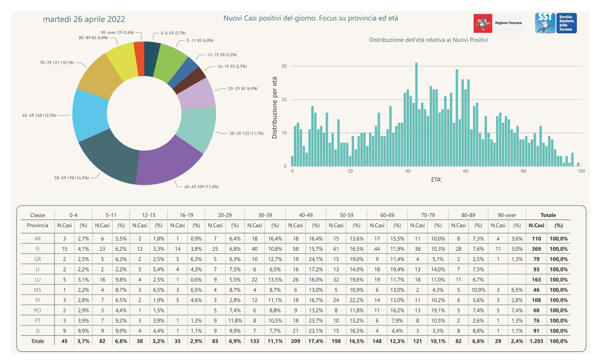Click the SST Servizio Sanitario logo
601x364 pixels.
tap(556, 23)
